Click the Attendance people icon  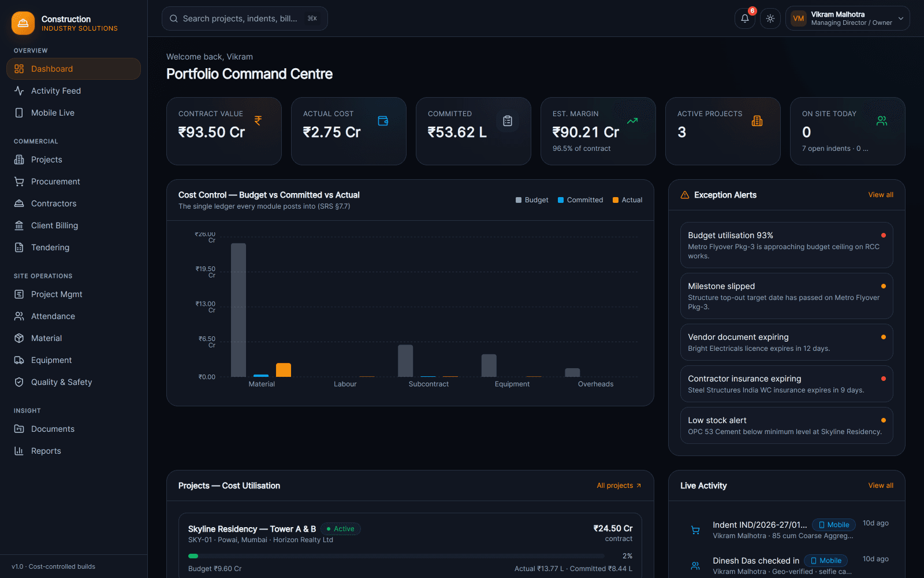(19, 316)
